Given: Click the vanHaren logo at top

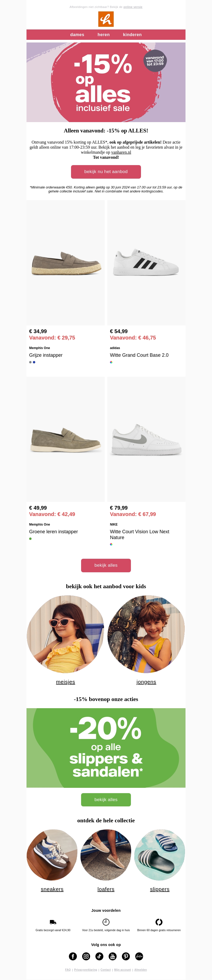Looking at the screenshot, I should coord(106,19).
